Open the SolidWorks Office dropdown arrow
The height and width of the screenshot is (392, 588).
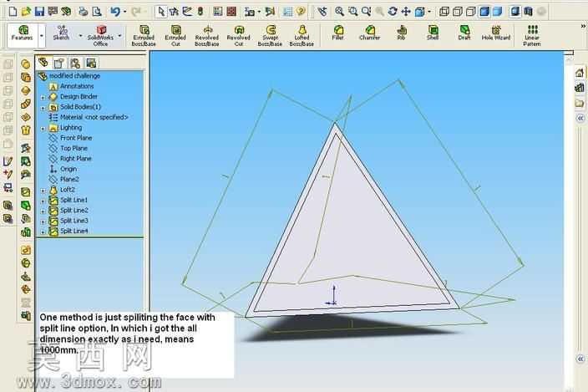(x=119, y=36)
